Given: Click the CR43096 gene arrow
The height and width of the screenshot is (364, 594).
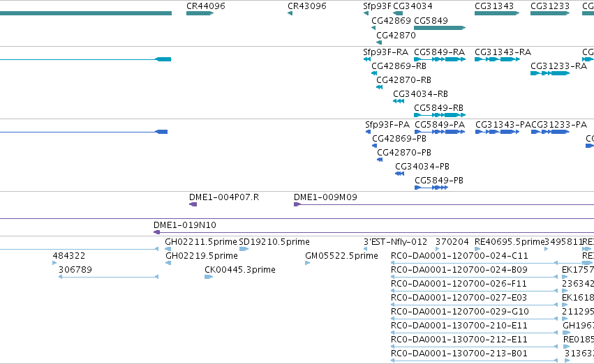Looking at the screenshot, I should 290,13.
